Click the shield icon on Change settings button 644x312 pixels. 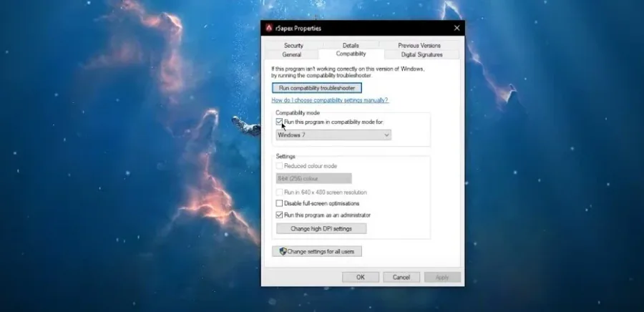(x=283, y=251)
